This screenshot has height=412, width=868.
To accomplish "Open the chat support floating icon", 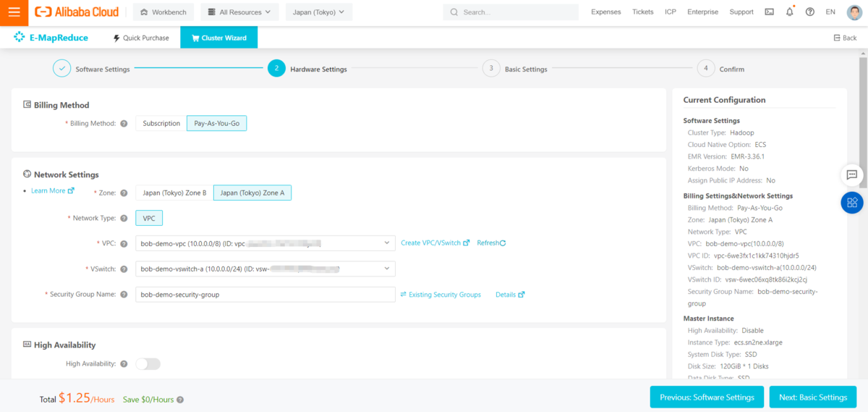I will click(852, 175).
